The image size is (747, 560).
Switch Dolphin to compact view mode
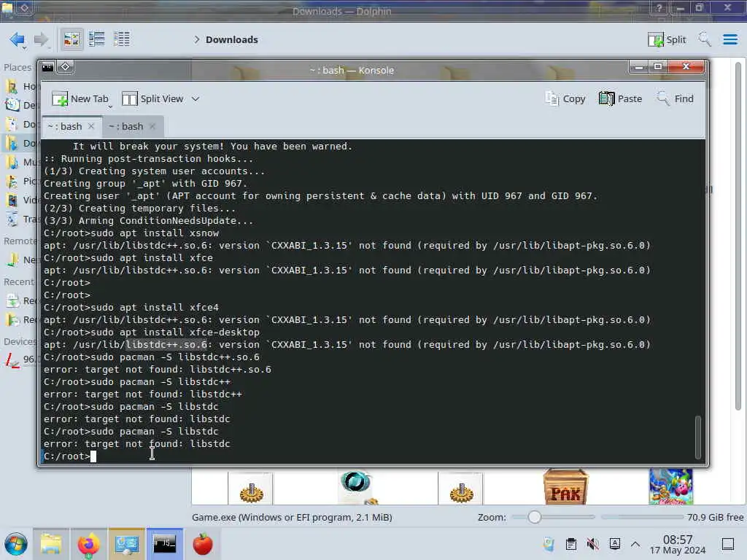[97, 39]
